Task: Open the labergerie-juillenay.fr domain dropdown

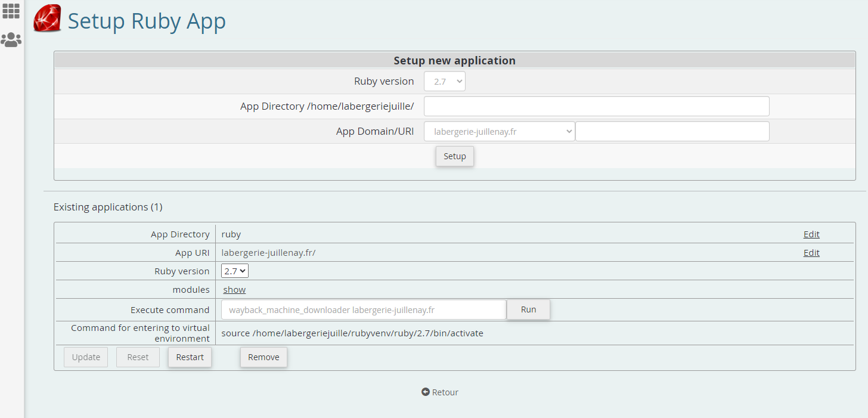Action: (500, 132)
